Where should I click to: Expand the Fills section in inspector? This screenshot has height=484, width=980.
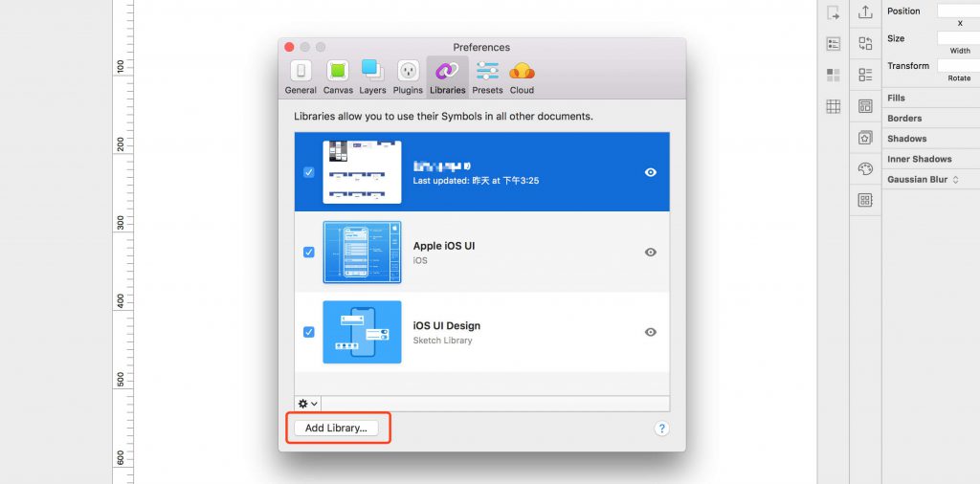pyautogui.click(x=897, y=98)
